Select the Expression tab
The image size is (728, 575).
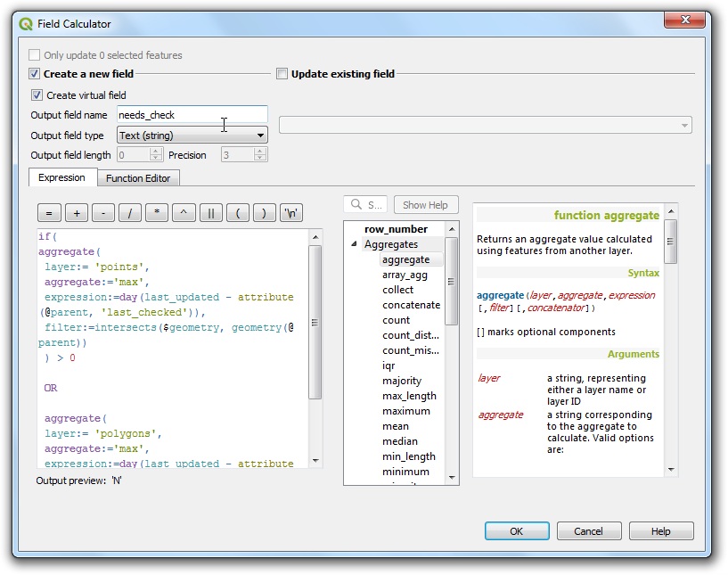tap(61, 178)
